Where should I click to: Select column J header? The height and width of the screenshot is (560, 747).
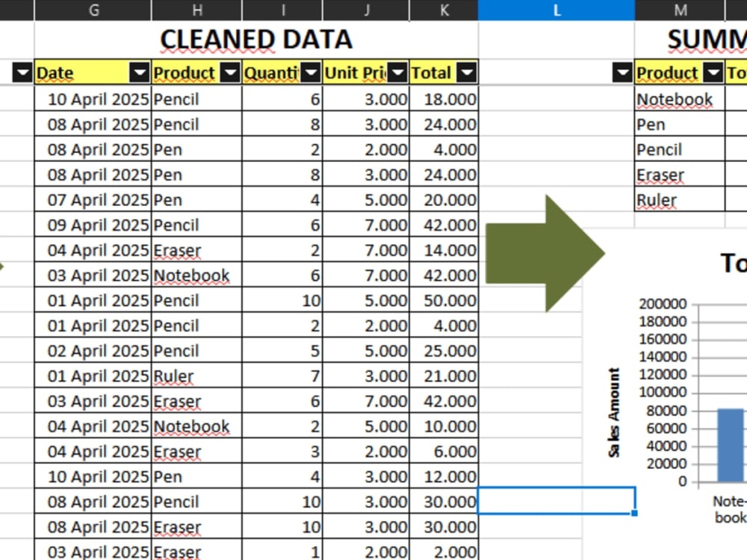pyautogui.click(x=366, y=10)
